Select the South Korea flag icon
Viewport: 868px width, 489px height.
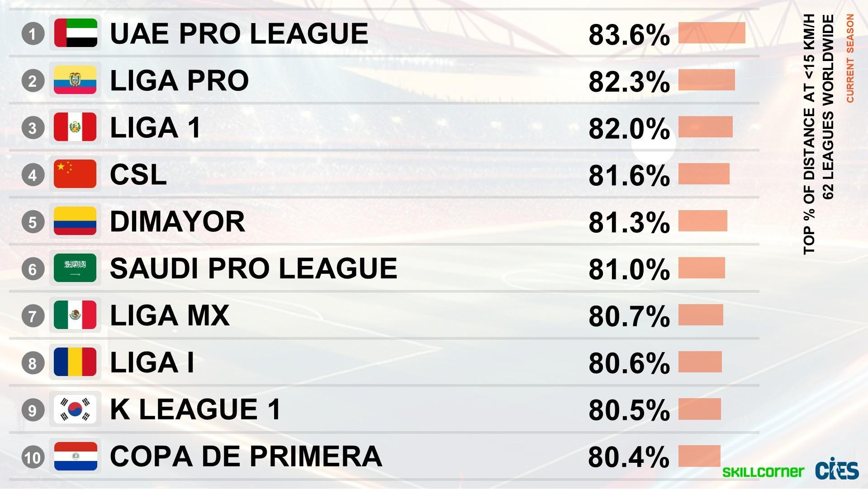pyautogui.click(x=75, y=409)
